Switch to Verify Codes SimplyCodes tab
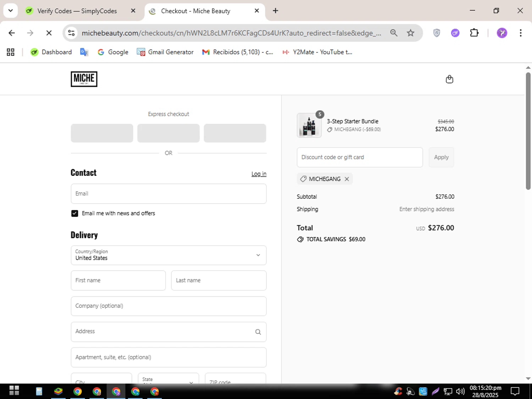 [x=77, y=11]
